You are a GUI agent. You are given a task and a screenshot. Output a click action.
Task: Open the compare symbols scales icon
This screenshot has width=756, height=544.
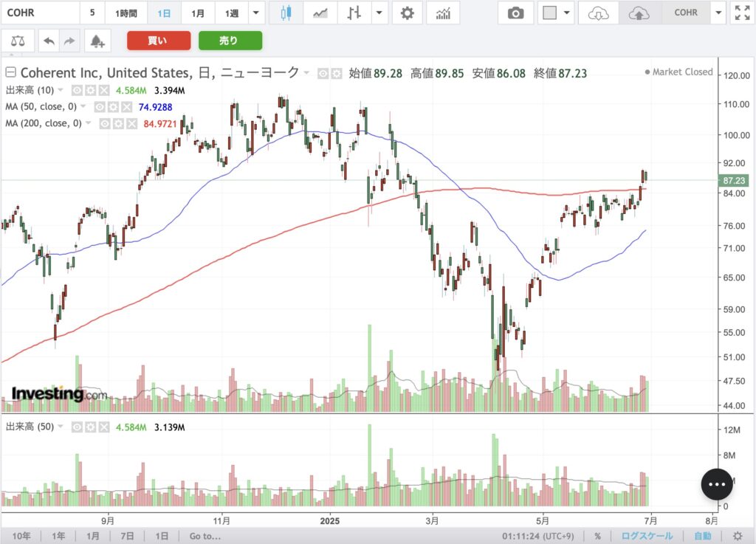(18, 41)
